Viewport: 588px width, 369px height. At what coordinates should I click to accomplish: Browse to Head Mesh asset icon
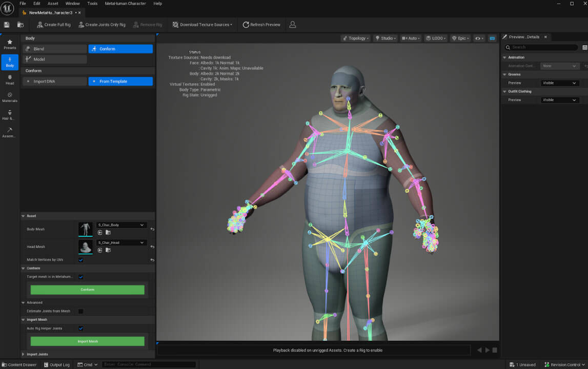[x=108, y=250]
